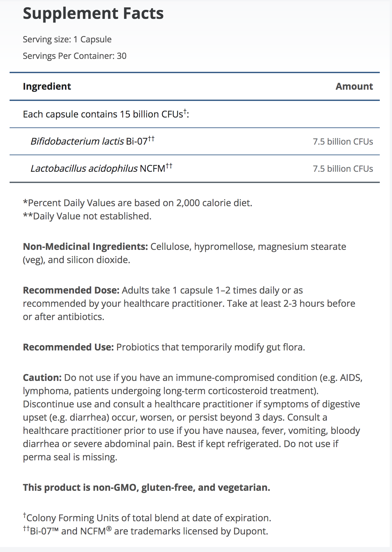Click the non-GMO, gluten-free, vegetarian statement
Viewport: 392px width, 552px height.
[146, 487]
